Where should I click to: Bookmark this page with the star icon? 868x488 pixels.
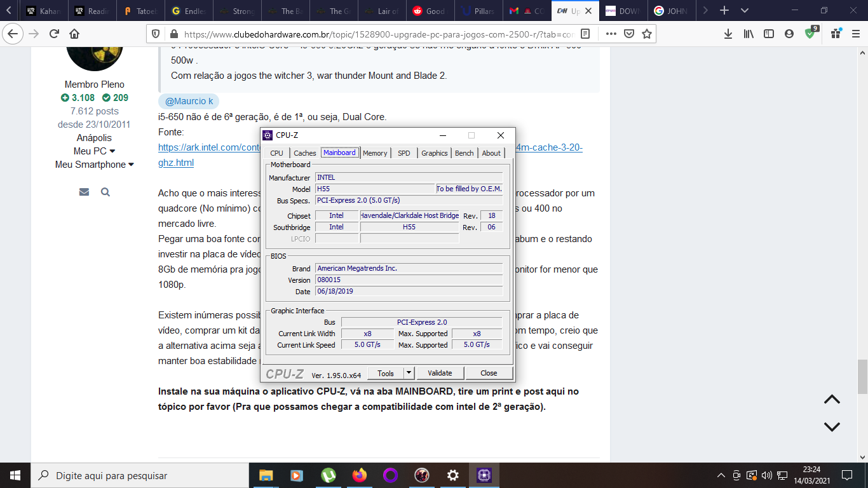(647, 34)
